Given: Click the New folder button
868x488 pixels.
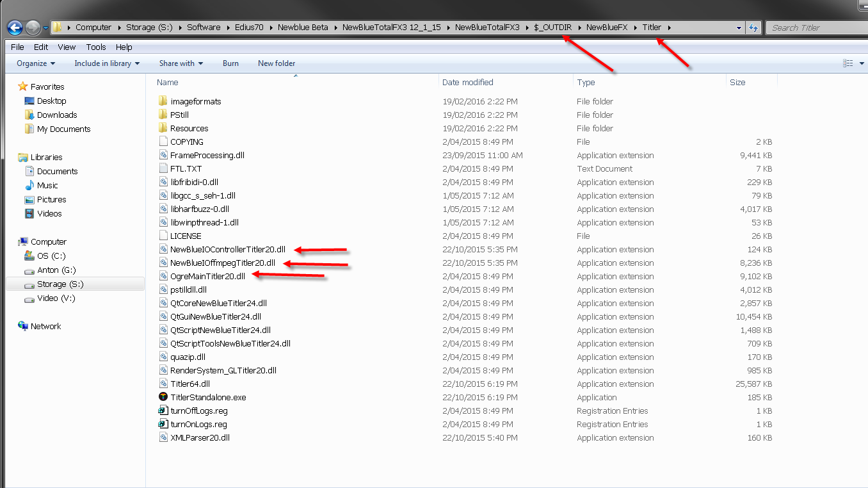Looking at the screenshot, I should (277, 63).
